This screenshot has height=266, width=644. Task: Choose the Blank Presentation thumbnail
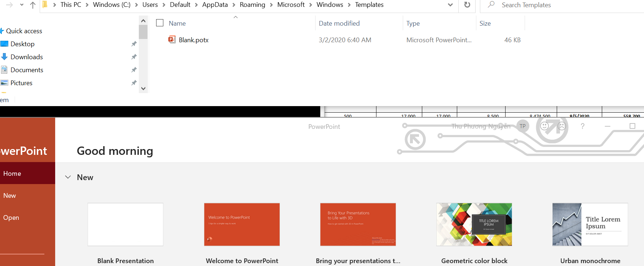pyautogui.click(x=125, y=224)
